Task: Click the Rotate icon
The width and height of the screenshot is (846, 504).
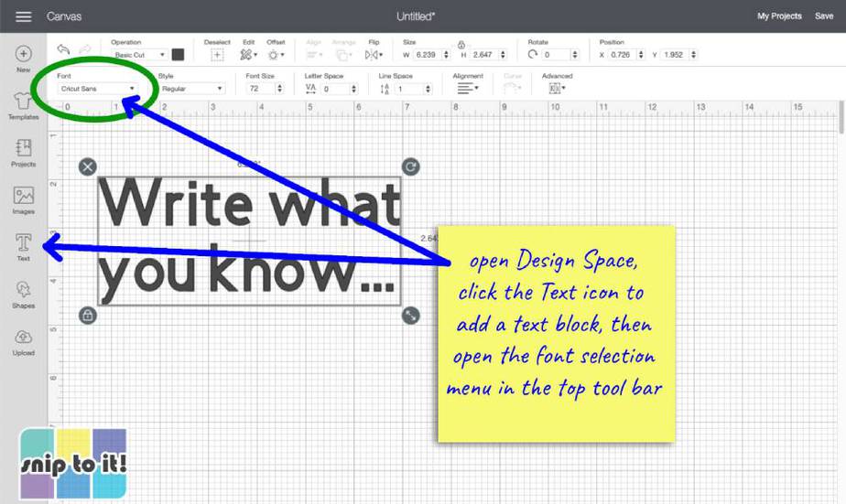Action: coord(533,55)
